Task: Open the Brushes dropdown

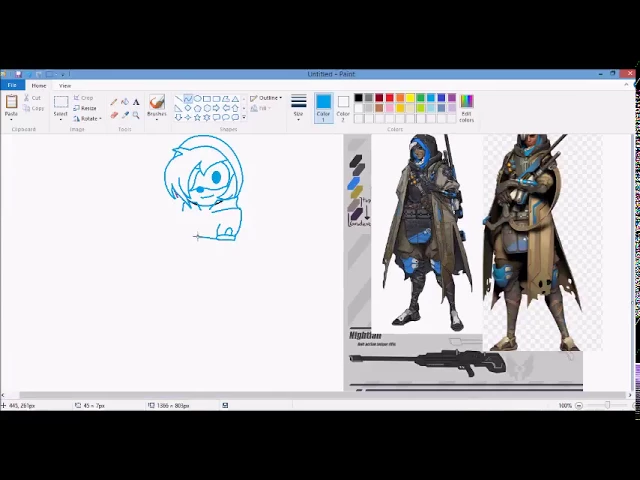Action: 156,114
